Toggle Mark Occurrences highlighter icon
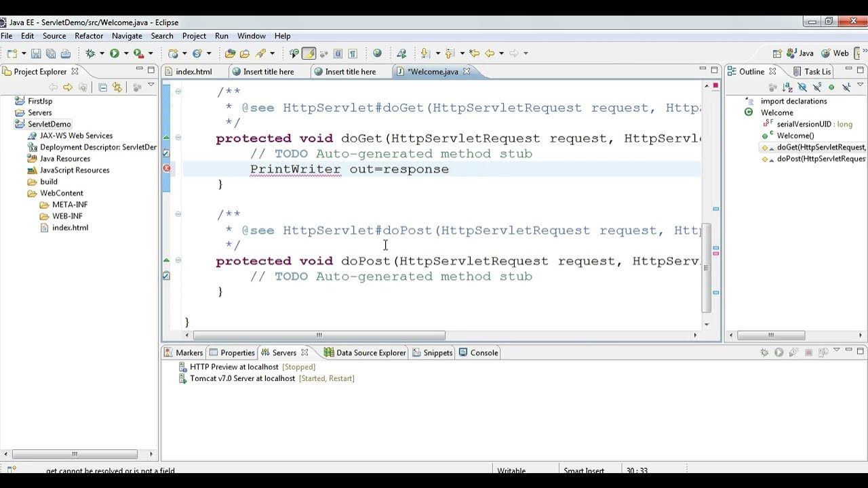 (x=309, y=53)
